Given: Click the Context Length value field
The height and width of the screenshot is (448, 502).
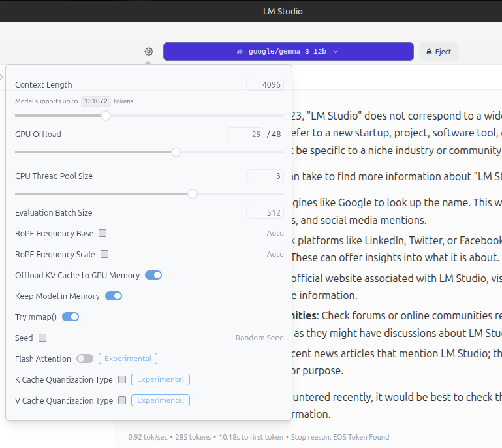Looking at the screenshot, I should click(x=264, y=84).
